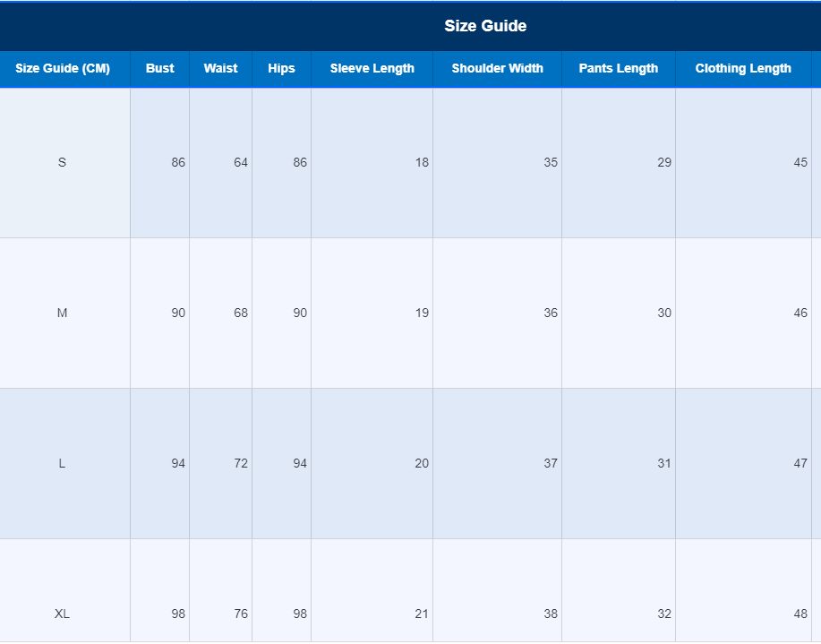Select Waist value "64" in the S row
The width and height of the screenshot is (821, 644).
click(240, 162)
